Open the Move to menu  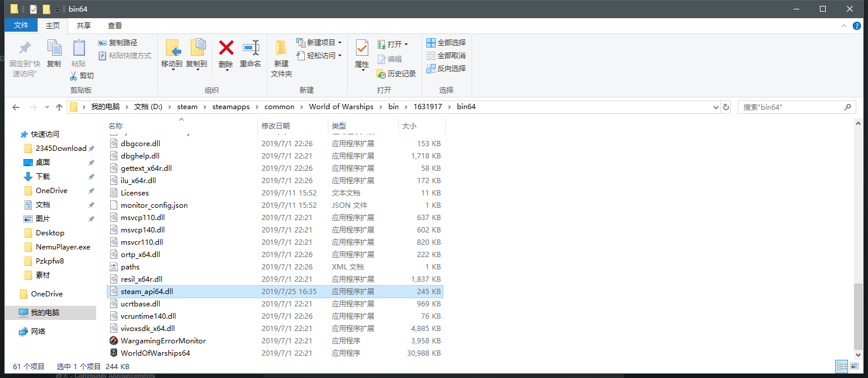click(172, 55)
